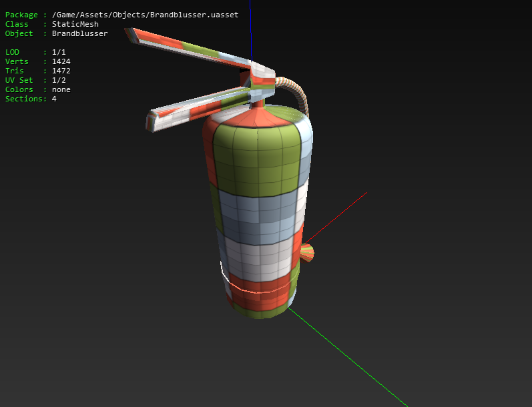Screen dimensions: 532x407
Task: Click the Object value Brandblusser
Action: tap(79, 33)
